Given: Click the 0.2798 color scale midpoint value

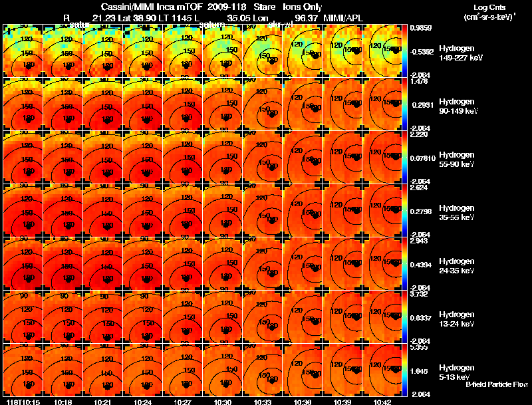Looking at the screenshot, I should (421, 211).
